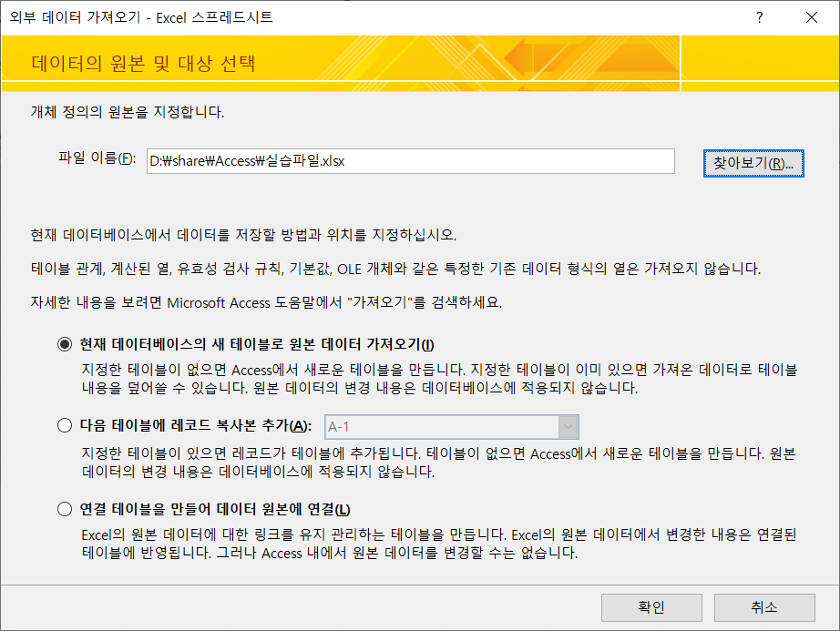Select 현재 데이터베이스의 새 테이블로 원본 데이터 가져오기 radio
The height and width of the screenshot is (631, 840).
point(65,344)
